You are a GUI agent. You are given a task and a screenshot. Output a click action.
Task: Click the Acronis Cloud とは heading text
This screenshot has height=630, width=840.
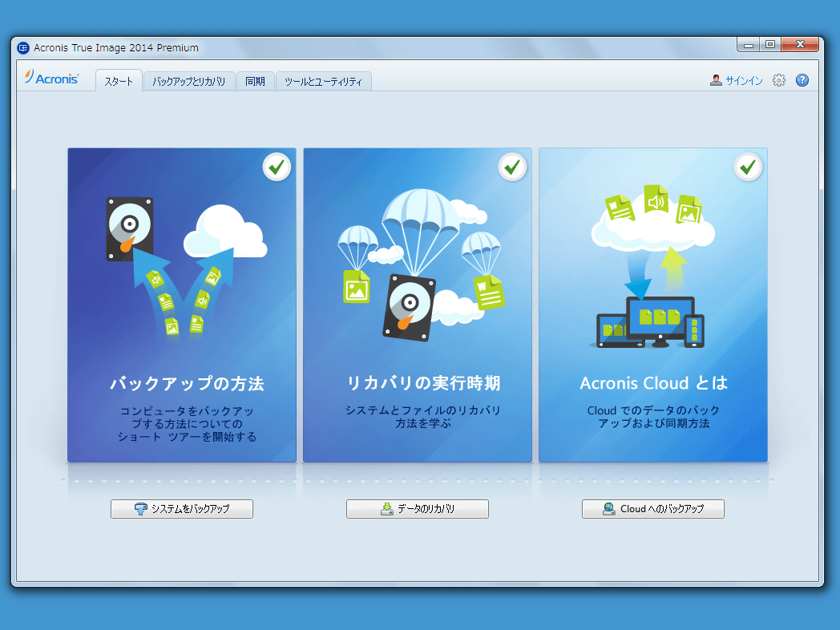pos(653,383)
